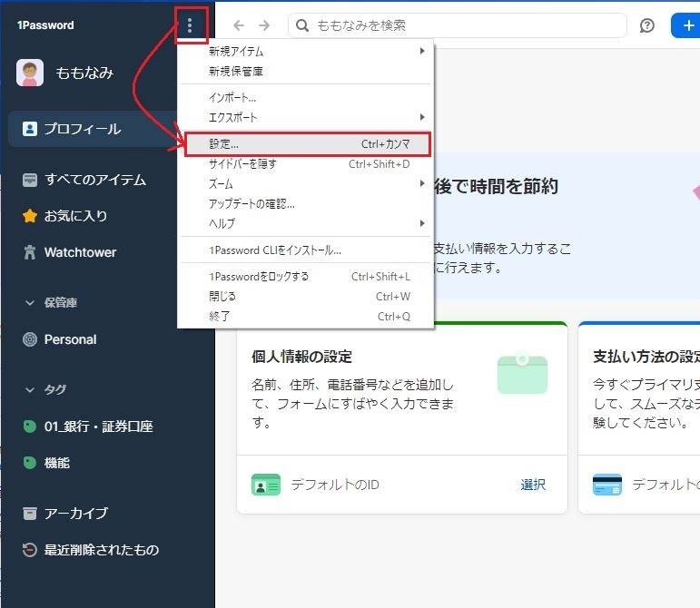Expand the ズーム submenu arrow

point(422,183)
